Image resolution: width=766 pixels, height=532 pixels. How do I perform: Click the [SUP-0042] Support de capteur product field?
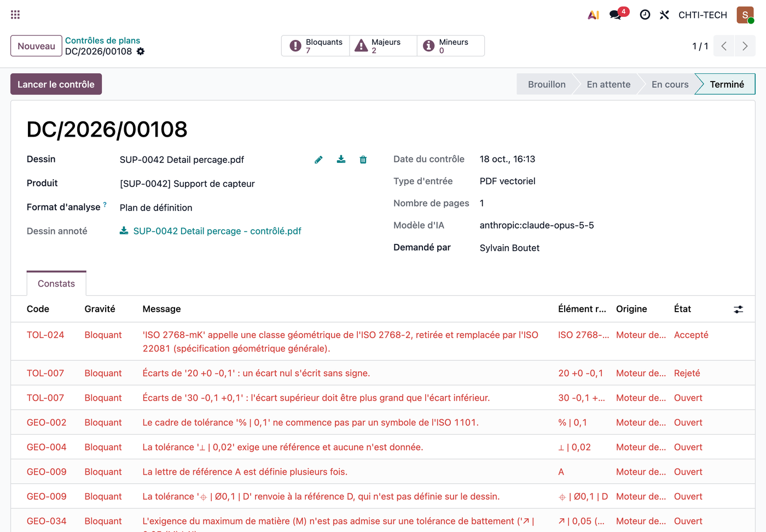(x=187, y=184)
